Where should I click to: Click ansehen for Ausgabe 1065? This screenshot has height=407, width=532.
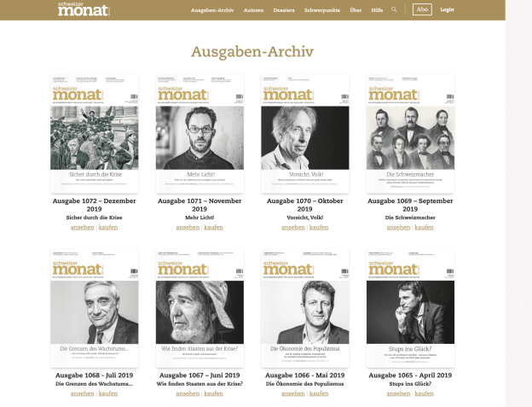pyautogui.click(x=398, y=393)
